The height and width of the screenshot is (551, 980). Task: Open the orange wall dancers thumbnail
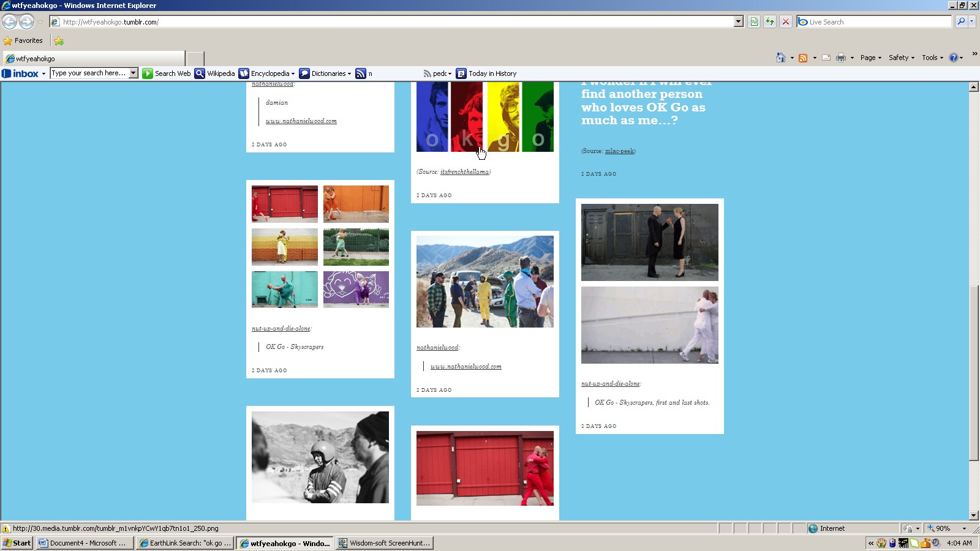(356, 204)
